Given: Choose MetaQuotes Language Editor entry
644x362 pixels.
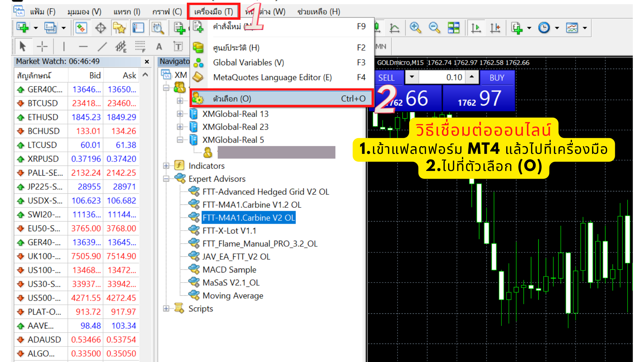Looking at the screenshot, I should click(282, 77).
